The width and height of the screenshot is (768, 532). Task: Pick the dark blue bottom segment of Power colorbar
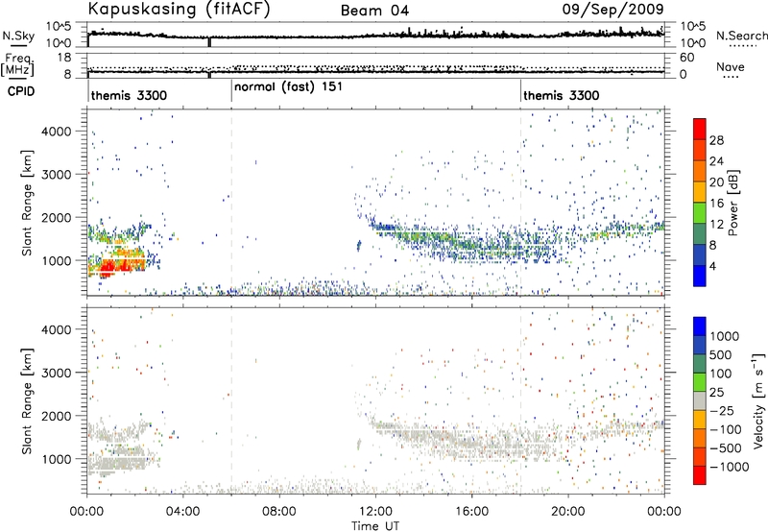[700, 277]
